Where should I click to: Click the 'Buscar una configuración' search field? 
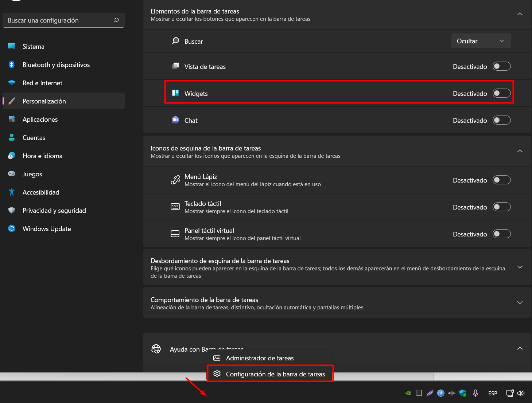coord(58,20)
